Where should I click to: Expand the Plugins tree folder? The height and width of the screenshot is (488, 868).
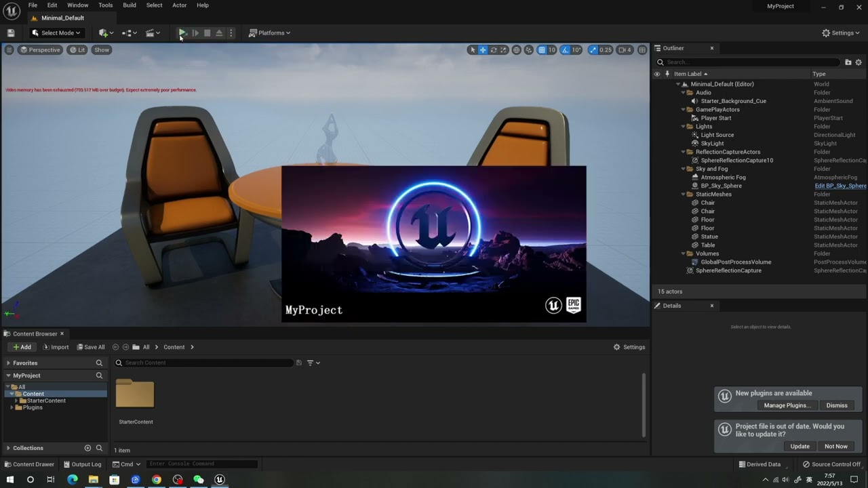click(x=11, y=407)
